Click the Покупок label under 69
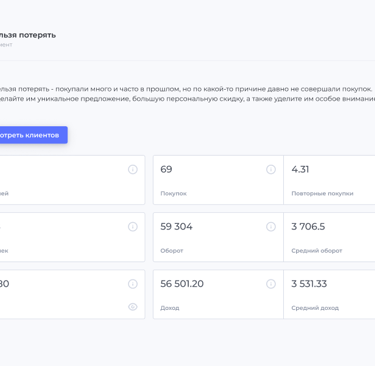375x366 pixels. tap(173, 193)
